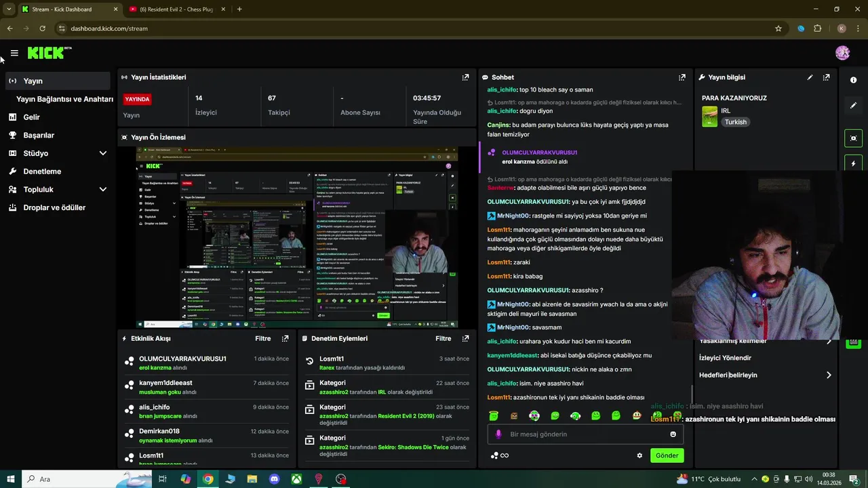The image size is (868, 488).
Task: Pop out the Yayın İstatistikleri panel
Action: pyautogui.click(x=465, y=77)
